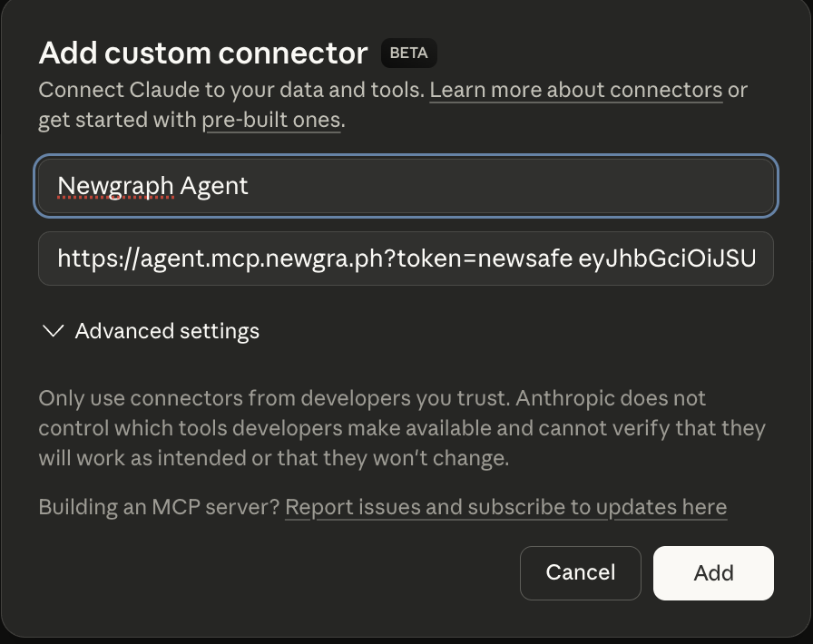Click the underlined word "Newgraph" in name field
Image resolution: width=813 pixels, height=644 pixels.
[115, 186]
